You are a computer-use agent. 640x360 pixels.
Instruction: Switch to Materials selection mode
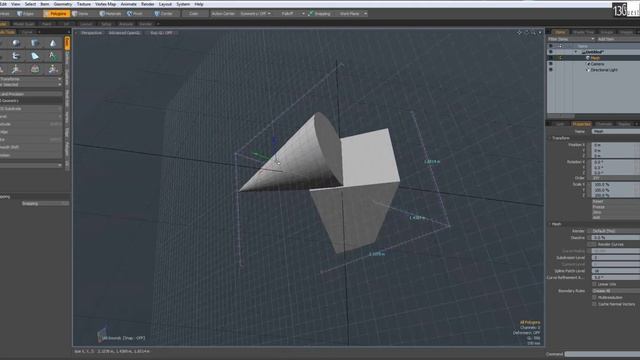(110, 13)
